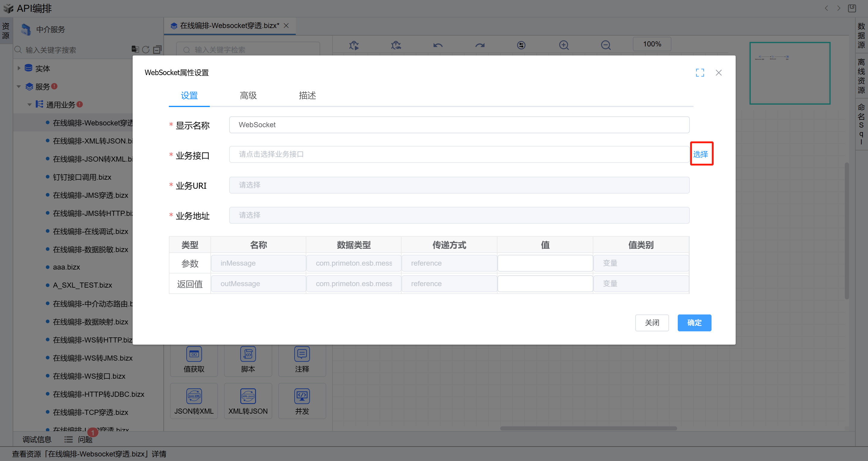Viewport: 868px width, 461px height.
Task: Select the 并发 component icon
Action: click(x=302, y=396)
